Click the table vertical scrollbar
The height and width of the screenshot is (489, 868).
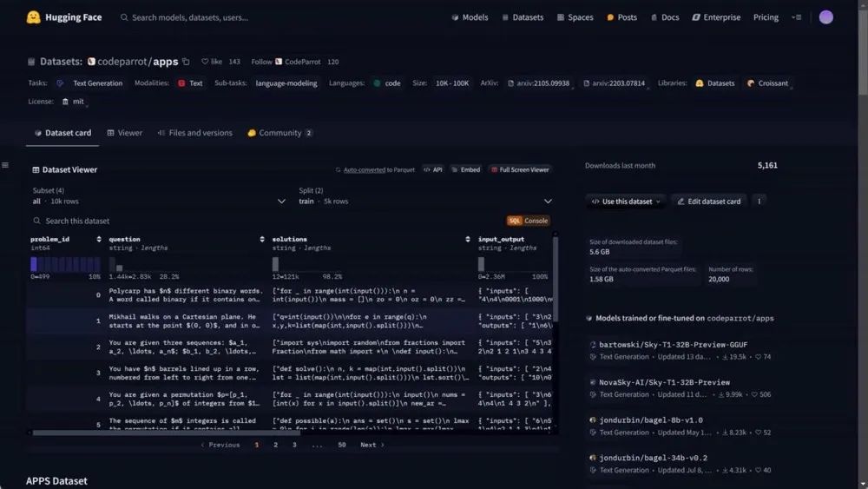point(556,279)
